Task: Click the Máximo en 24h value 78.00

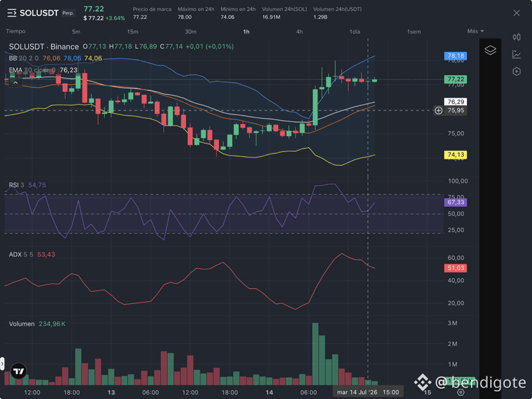Action: pos(184,17)
